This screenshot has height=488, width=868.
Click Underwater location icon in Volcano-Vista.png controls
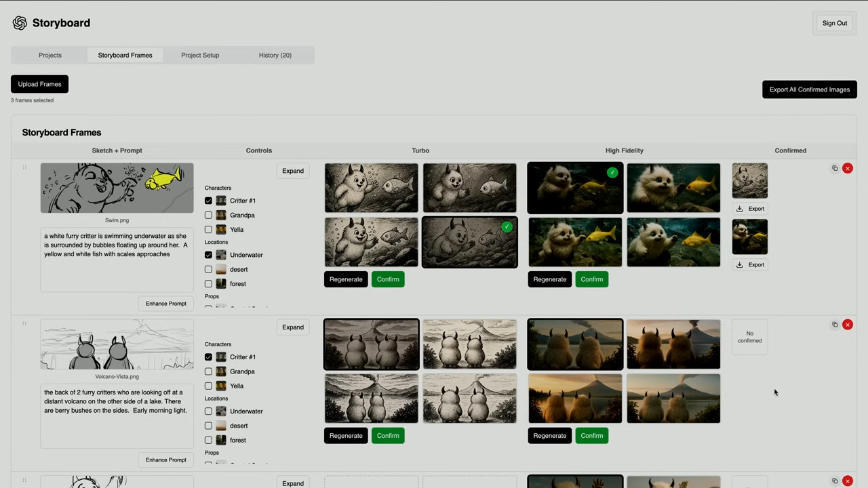221,411
